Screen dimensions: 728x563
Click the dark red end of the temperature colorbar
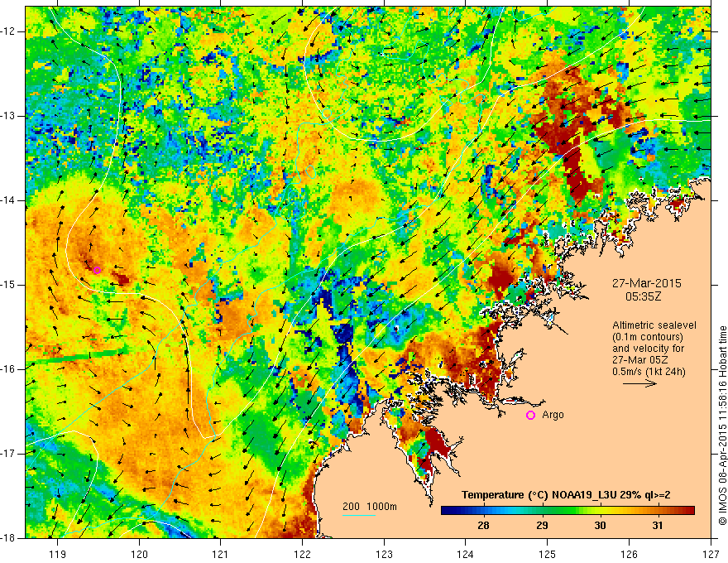(689, 511)
